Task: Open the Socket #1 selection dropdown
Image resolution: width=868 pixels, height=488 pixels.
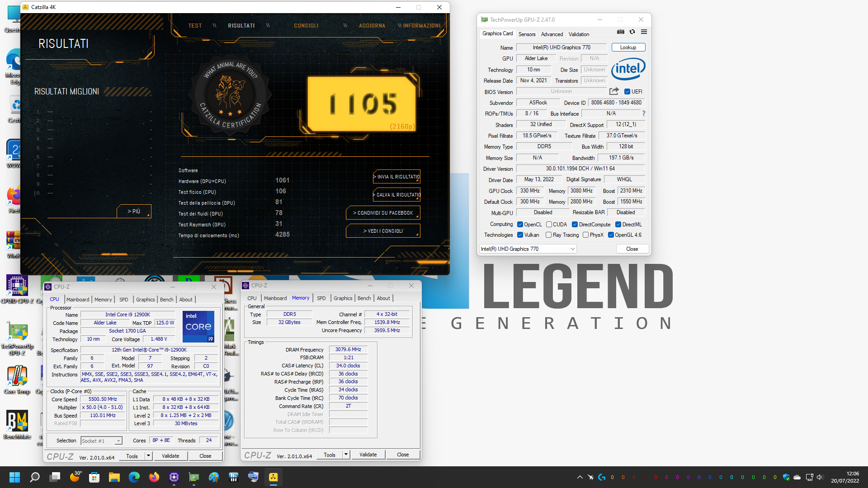Action: 101,441
